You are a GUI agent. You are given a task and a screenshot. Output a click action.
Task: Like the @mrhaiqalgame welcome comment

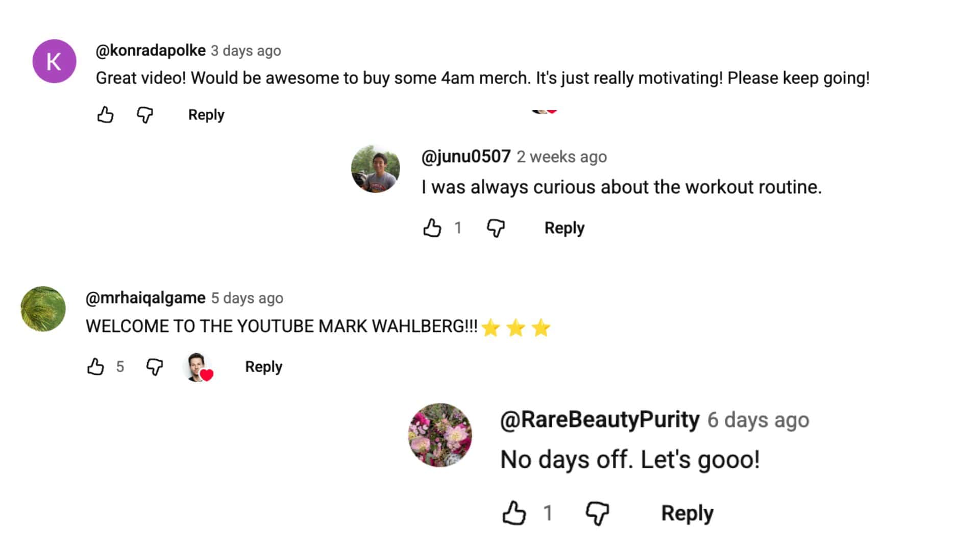pos(95,366)
